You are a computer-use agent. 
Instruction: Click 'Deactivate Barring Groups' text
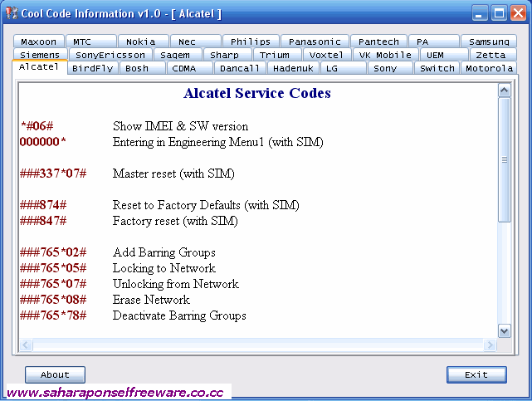point(179,315)
